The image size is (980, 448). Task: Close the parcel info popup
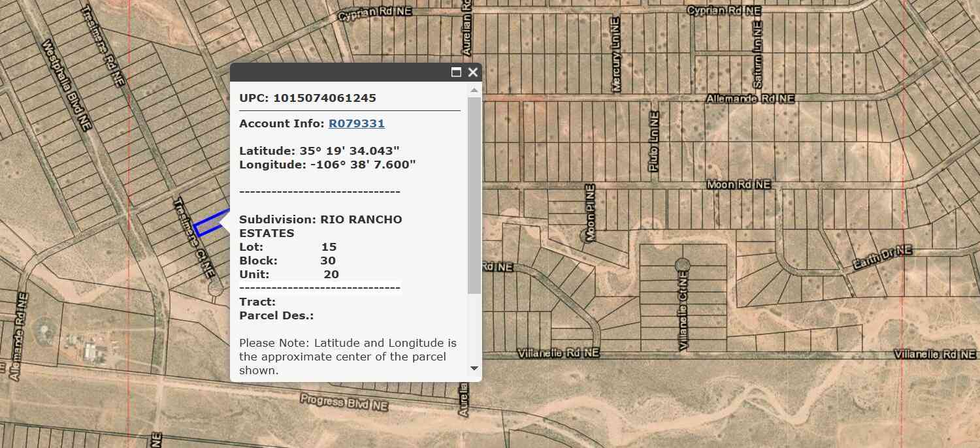[473, 72]
